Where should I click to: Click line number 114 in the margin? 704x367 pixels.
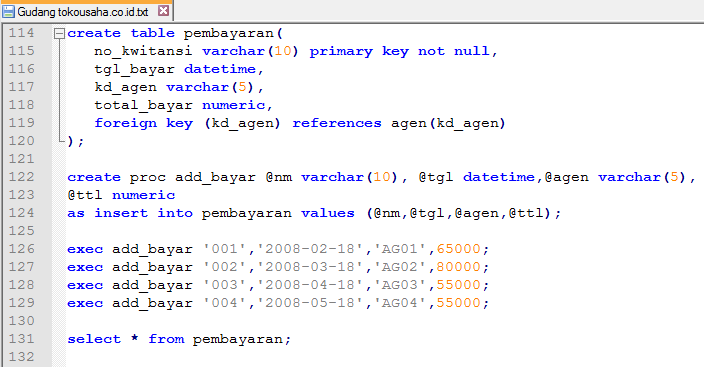click(x=22, y=33)
